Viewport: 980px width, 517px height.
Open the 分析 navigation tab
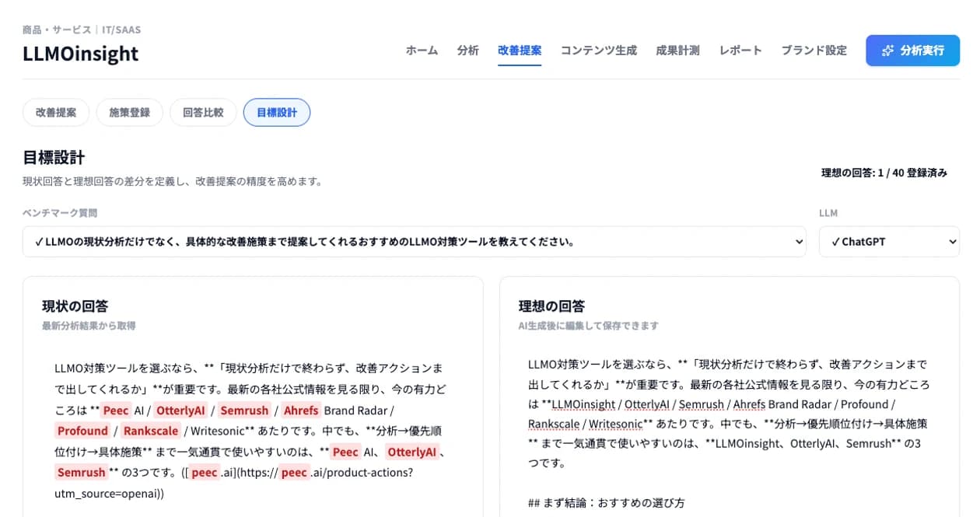click(x=467, y=51)
